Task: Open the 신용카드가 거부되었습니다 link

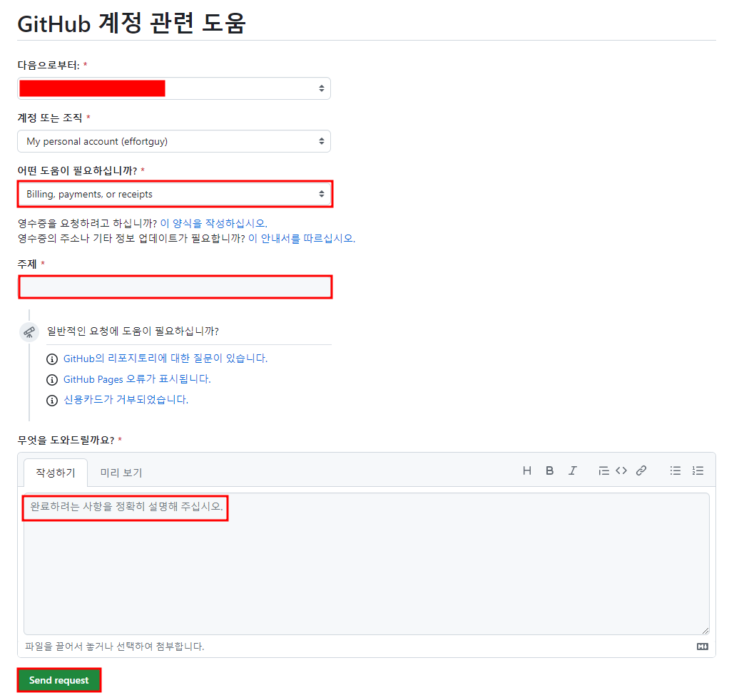Action: [x=126, y=400]
